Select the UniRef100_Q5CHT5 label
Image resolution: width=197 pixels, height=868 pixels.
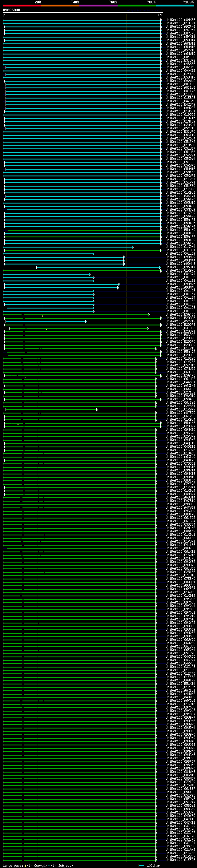(x=180, y=365)
